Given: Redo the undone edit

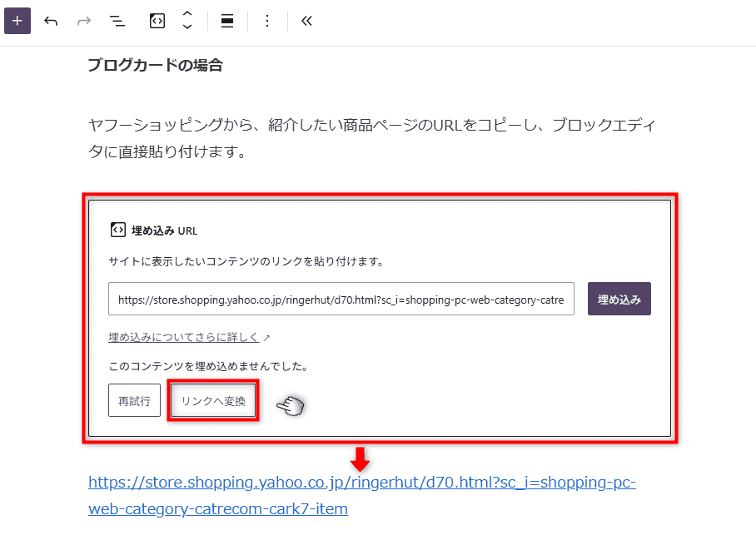Looking at the screenshot, I should pos(84,21).
